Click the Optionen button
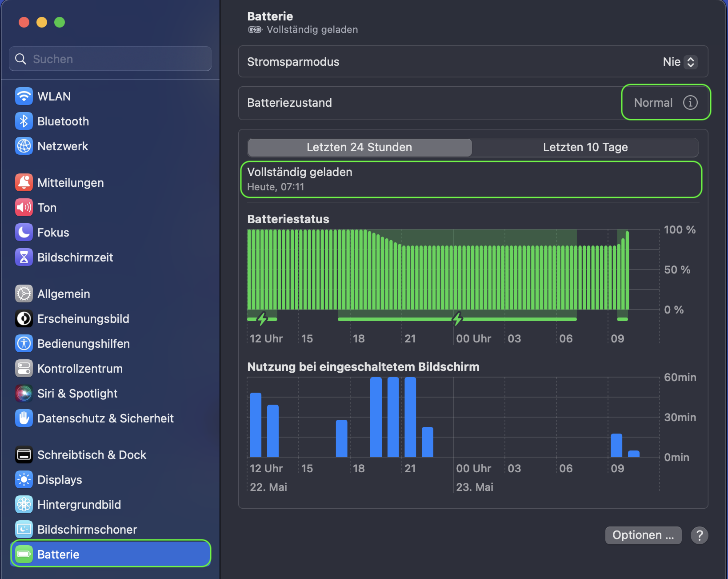This screenshot has width=728, height=579. (643, 535)
